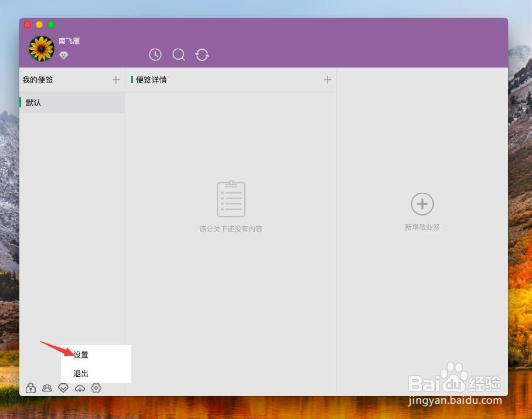The image size is (532, 419).
Task: Sync notes with the refresh icon
Action: click(202, 54)
